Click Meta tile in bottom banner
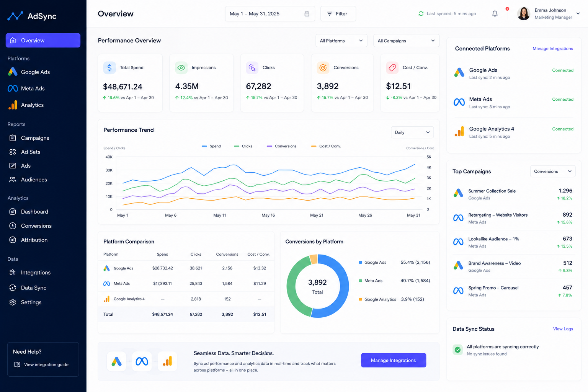This screenshot has height=392, width=588. pos(142,361)
